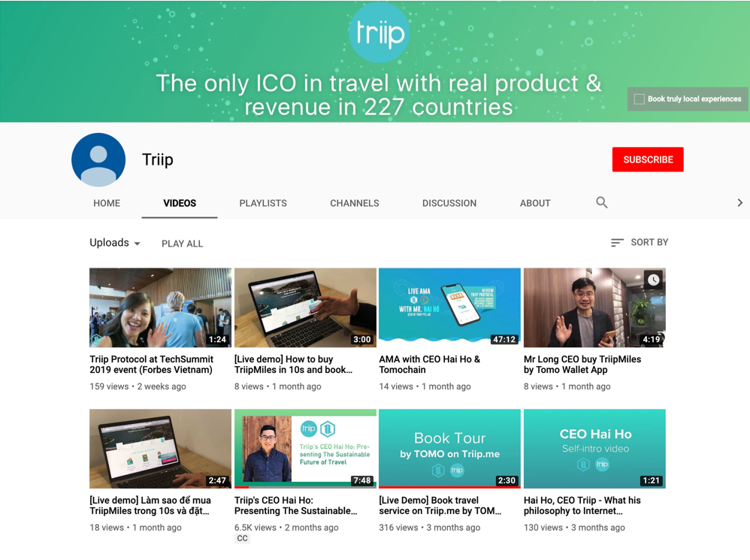Select the VIDEOS tab

pos(180,203)
